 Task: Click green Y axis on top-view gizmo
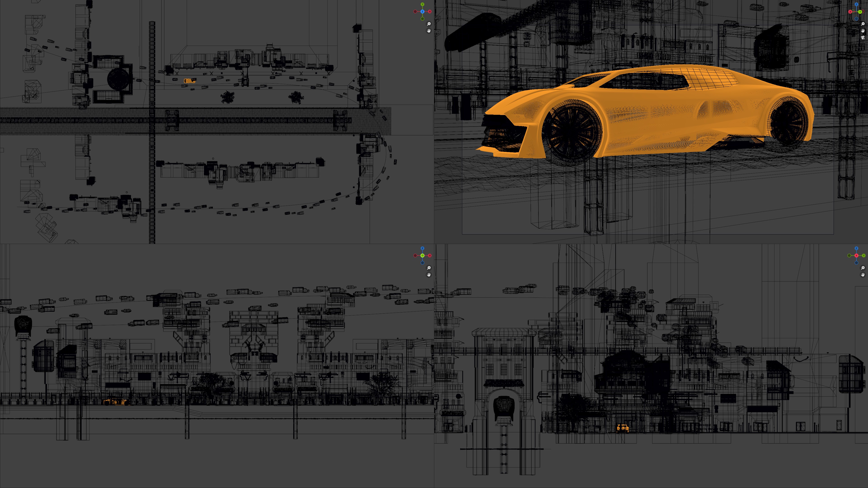422,4
